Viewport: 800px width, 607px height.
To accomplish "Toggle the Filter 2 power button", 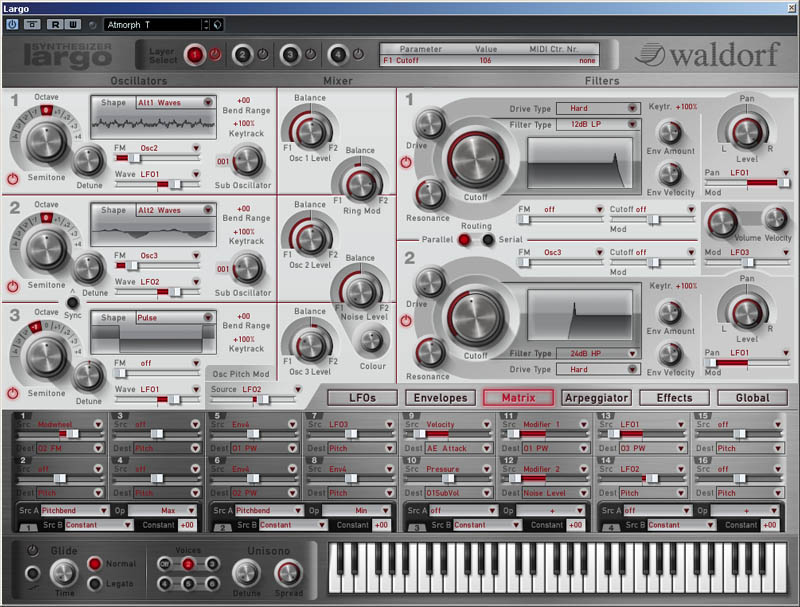I will tap(406, 321).
